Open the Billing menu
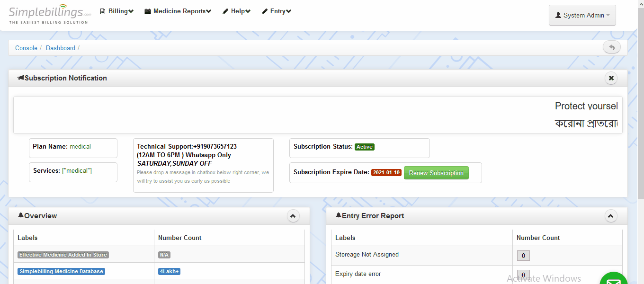This screenshot has width=644, height=284. point(116,11)
